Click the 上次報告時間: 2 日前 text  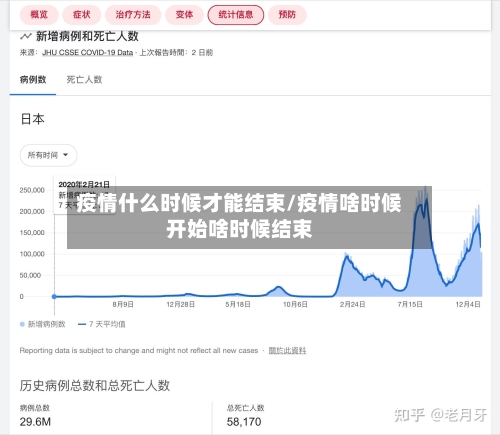[x=176, y=53]
